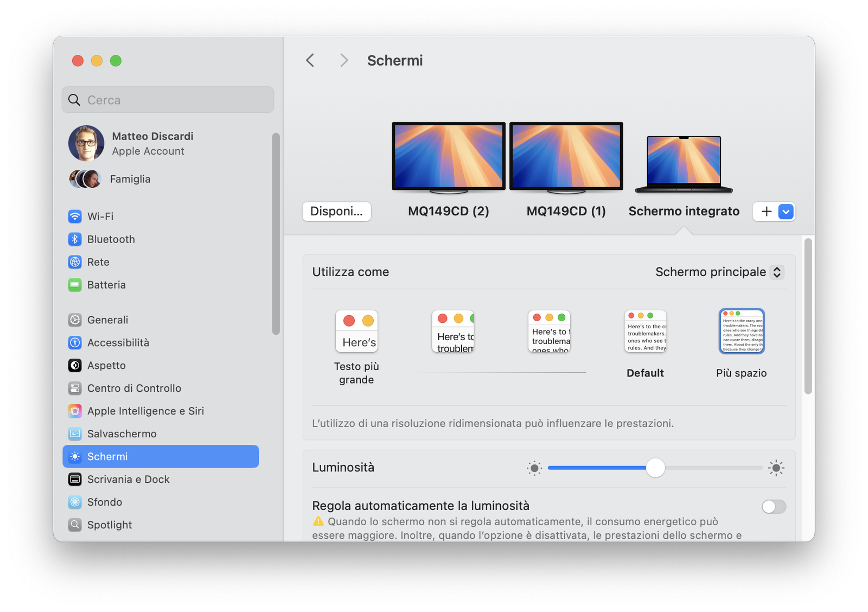
Task: Open Centro di Controllo icon
Action: pos(75,388)
